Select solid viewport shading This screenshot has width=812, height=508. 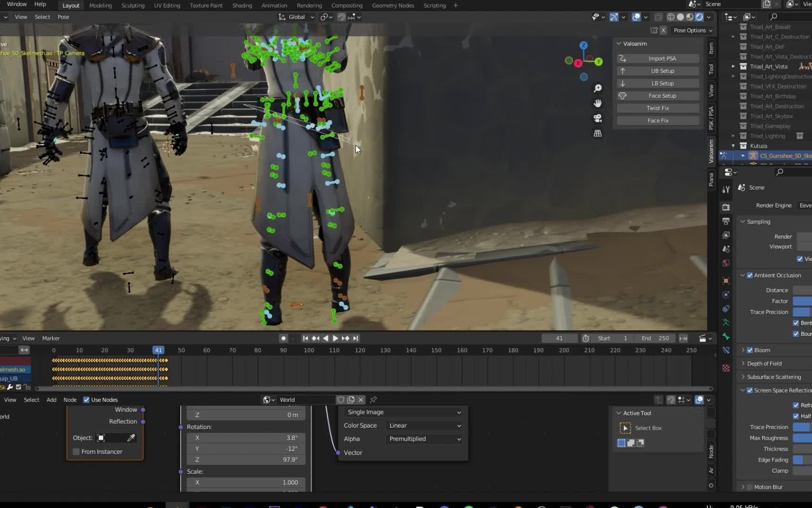pyautogui.click(x=680, y=17)
